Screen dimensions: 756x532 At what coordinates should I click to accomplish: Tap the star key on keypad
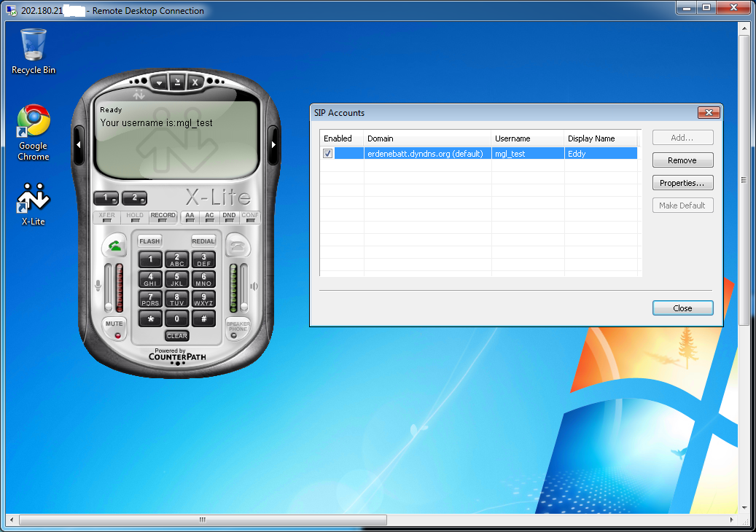150,318
